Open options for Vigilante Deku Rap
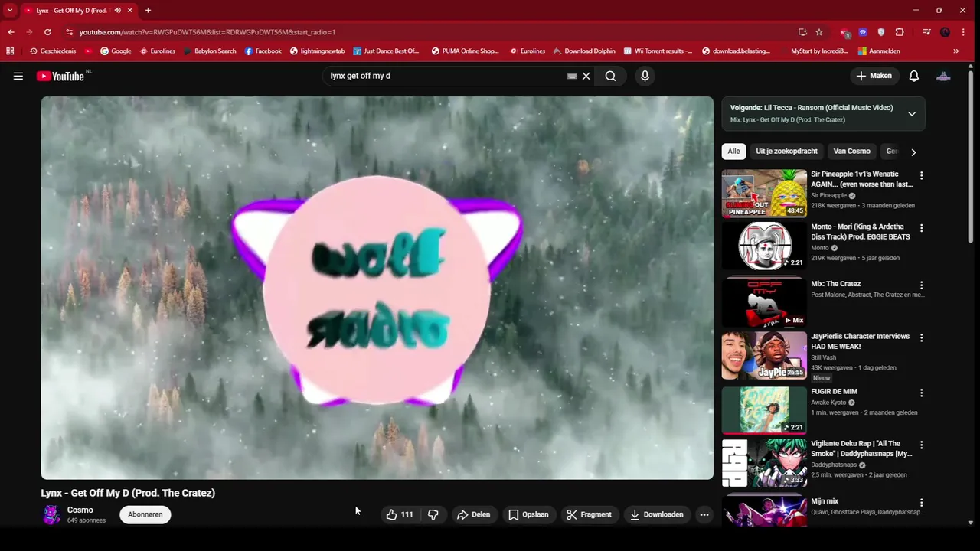 point(921,445)
